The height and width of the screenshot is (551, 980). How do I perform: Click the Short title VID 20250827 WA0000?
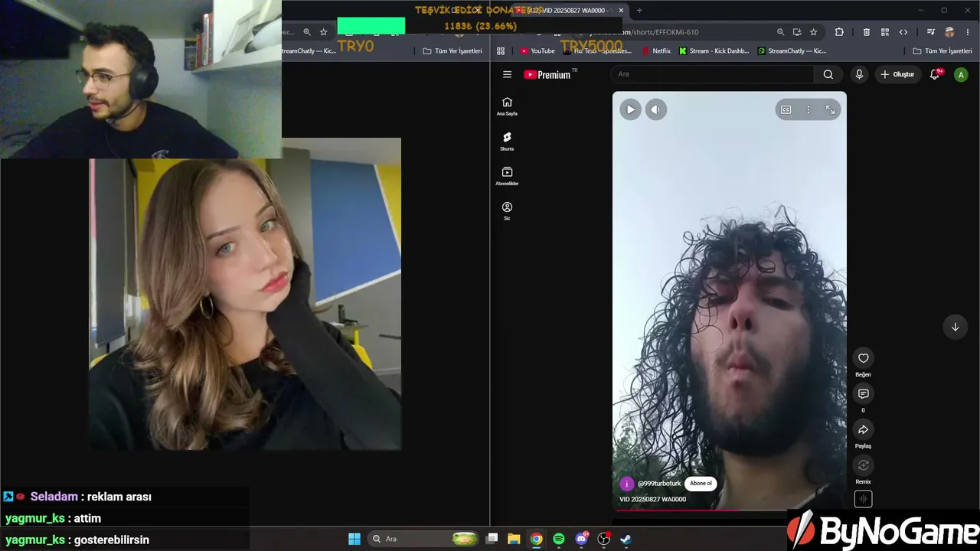652,499
